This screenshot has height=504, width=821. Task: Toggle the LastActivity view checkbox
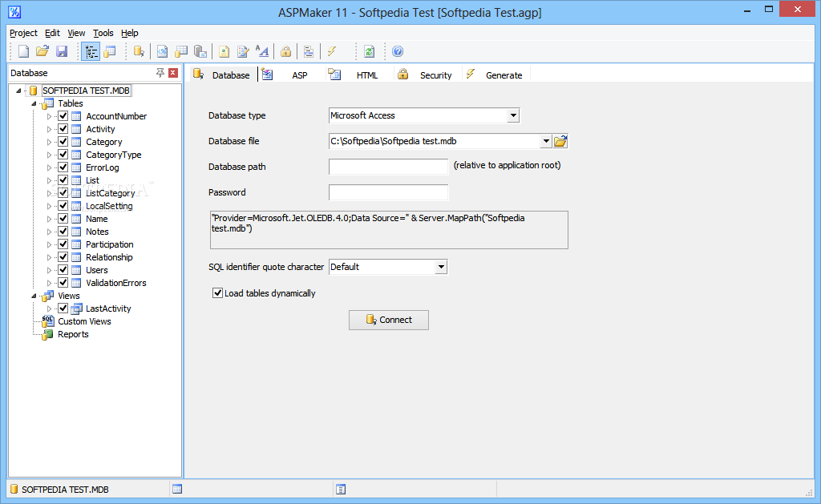[x=63, y=308]
